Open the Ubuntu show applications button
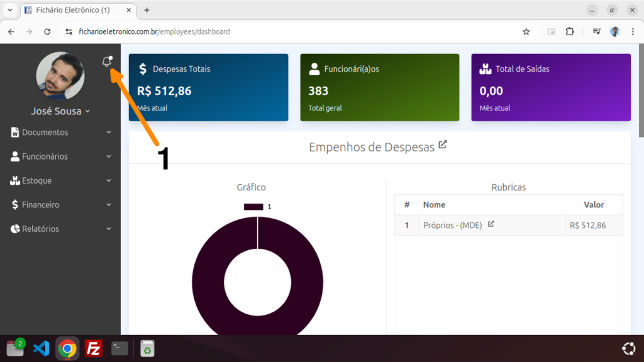The height and width of the screenshot is (362, 644). point(628,348)
